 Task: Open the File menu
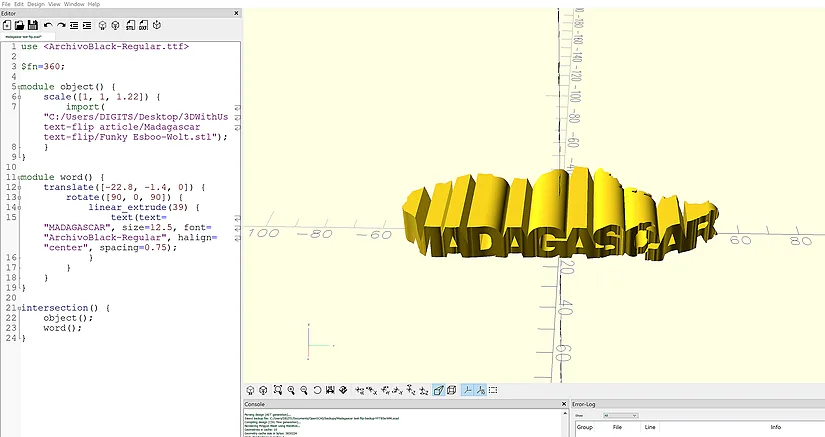point(6,4)
